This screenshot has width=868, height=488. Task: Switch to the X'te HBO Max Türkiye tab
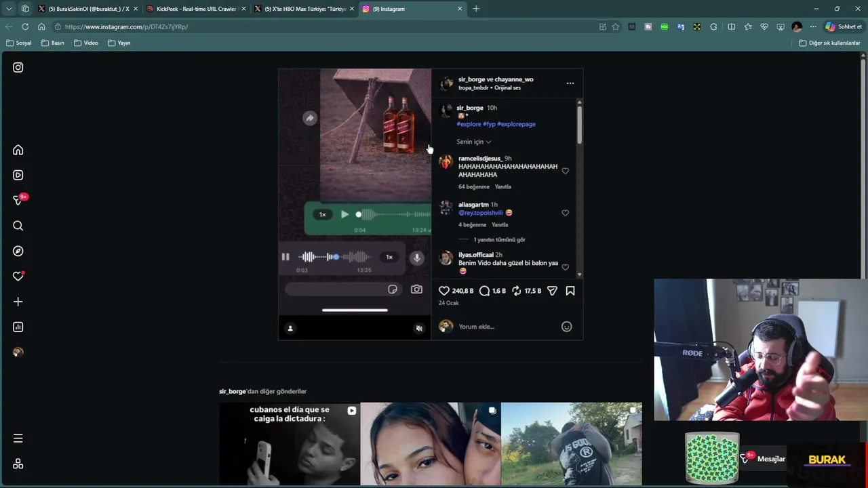pyautogui.click(x=304, y=9)
